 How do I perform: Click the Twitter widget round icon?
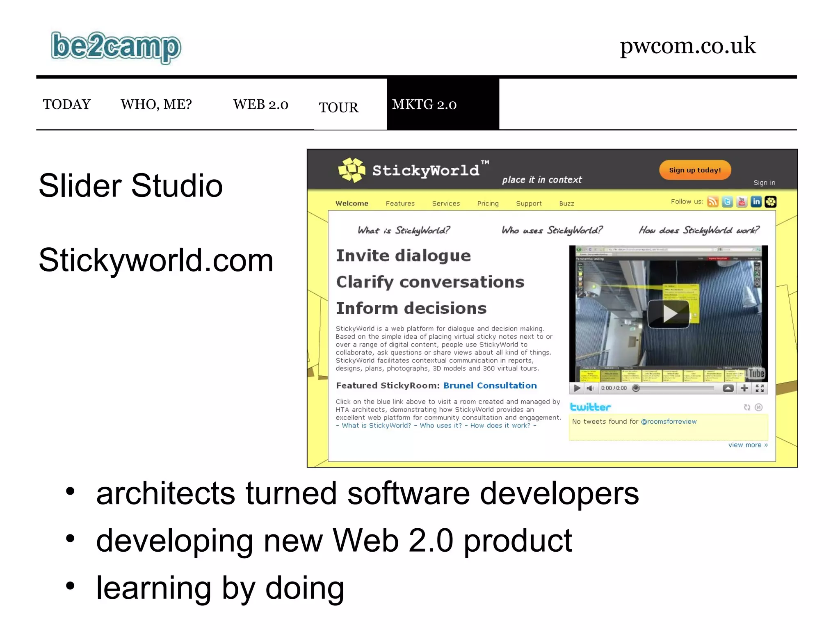759,407
